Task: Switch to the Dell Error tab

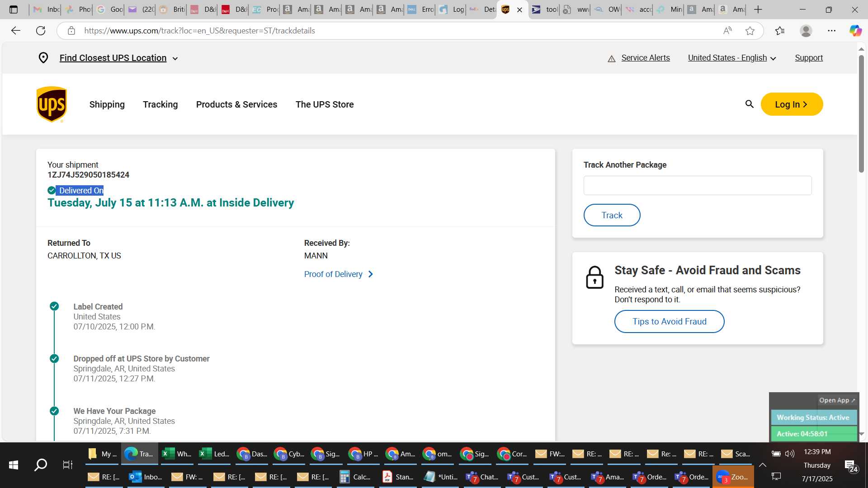Action: [420, 9]
